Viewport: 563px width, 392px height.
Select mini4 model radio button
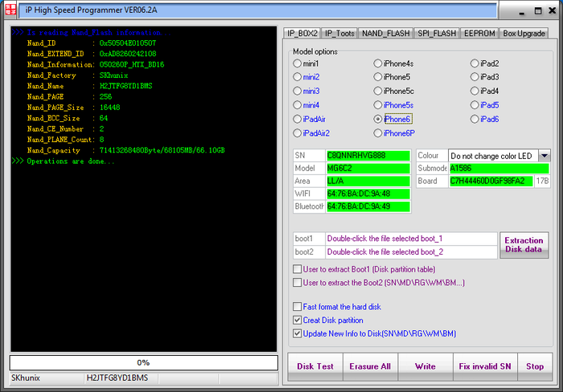tap(298, 105)
